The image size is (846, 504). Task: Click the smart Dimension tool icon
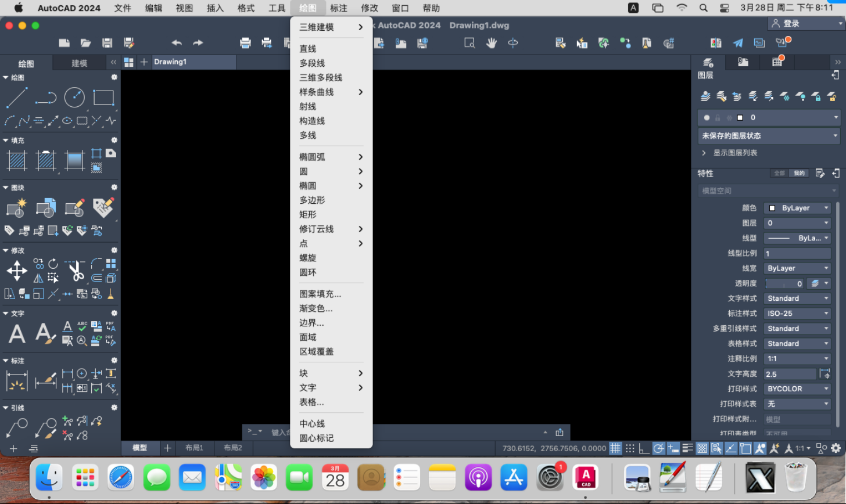coord(17,381)
